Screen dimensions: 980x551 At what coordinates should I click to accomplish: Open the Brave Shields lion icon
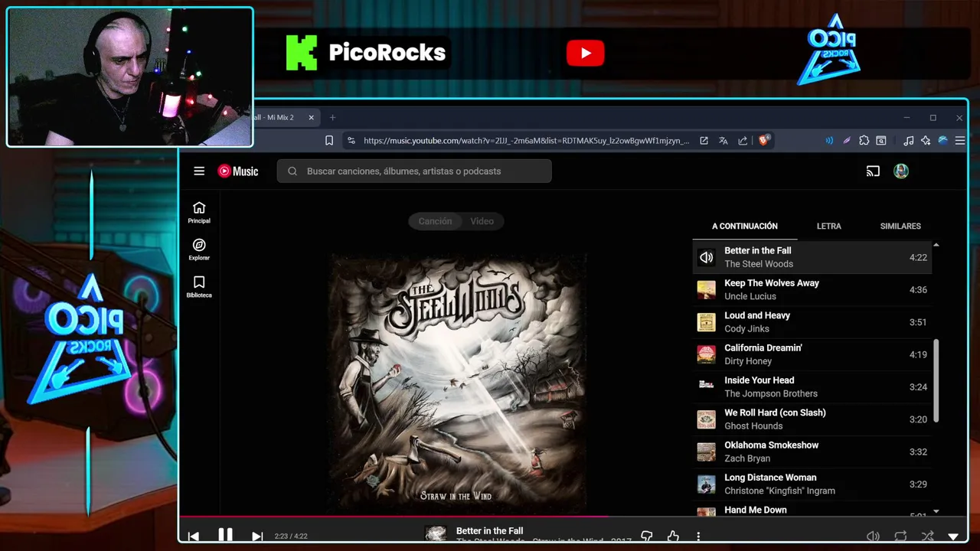(763, 141)
